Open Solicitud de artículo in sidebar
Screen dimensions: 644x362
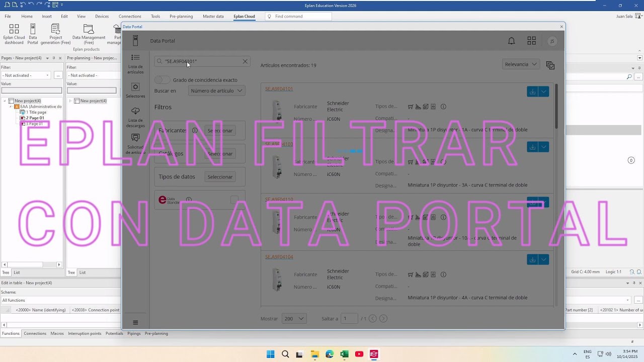pyautogui.click(x=135, y=144)
